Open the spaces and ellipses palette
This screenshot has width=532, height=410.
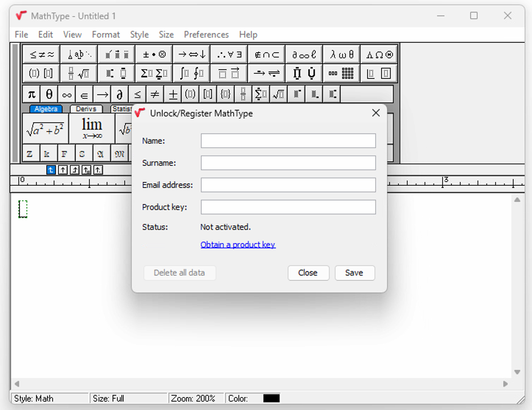click(x=79, y=54)
